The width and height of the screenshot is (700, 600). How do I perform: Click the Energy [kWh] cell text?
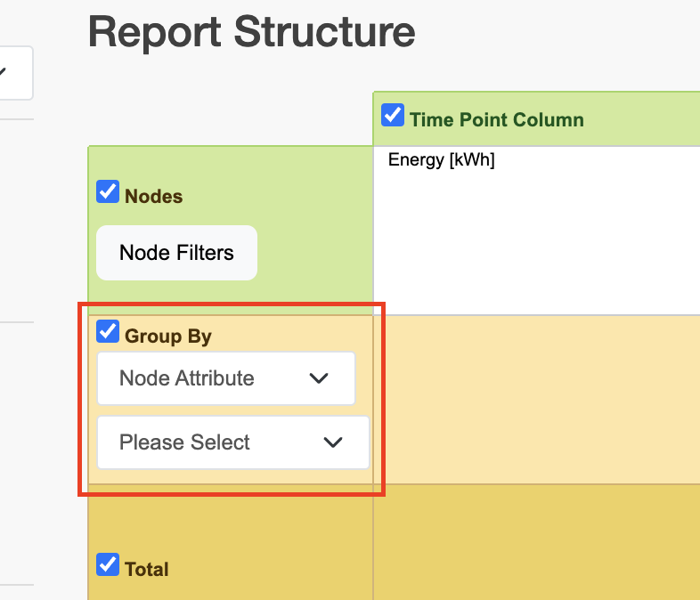click(441, 160)
